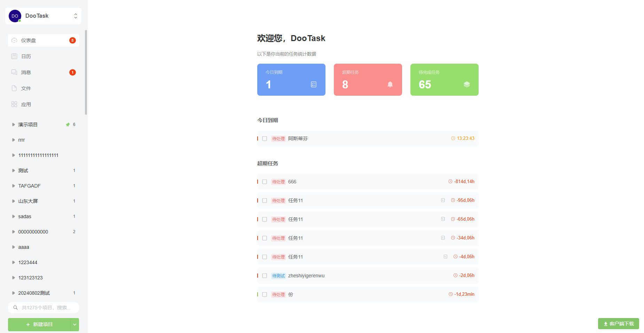Select the 20240802测试 project
The image size is (644, 333).
[44, 293]
